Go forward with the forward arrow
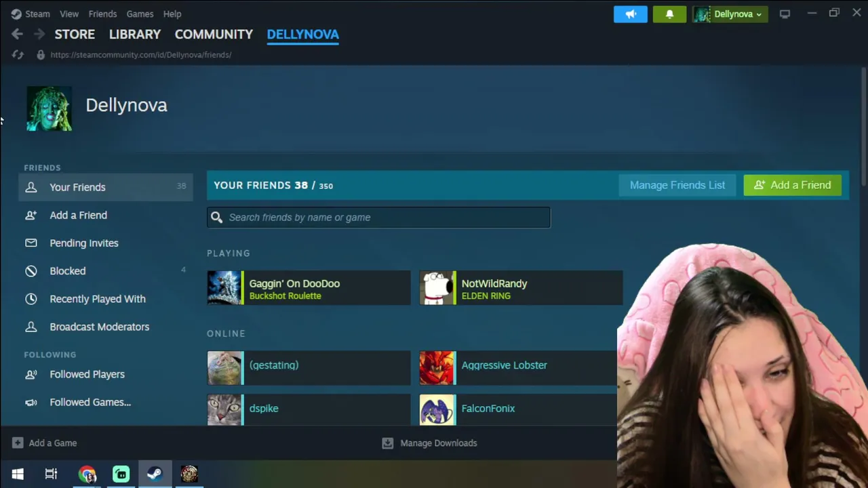The width and height of the screenshot is (868, 488). (x=39, y=34)
